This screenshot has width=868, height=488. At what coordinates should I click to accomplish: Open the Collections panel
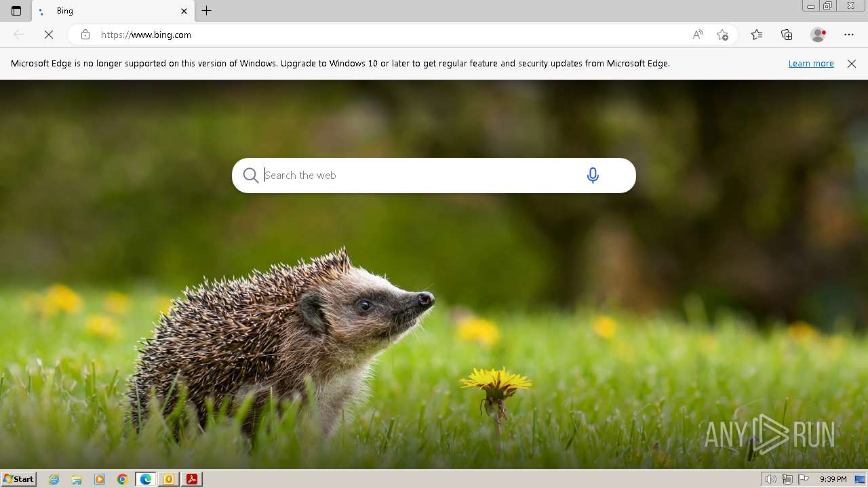pyautogui.click(x=787, y=35)
